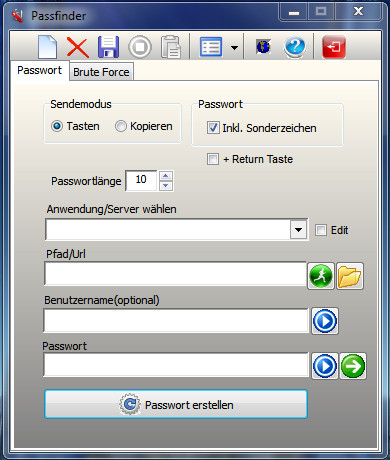The image size is (390, 460).
Task: Click the blue list view icon
Action: point(211,47)
